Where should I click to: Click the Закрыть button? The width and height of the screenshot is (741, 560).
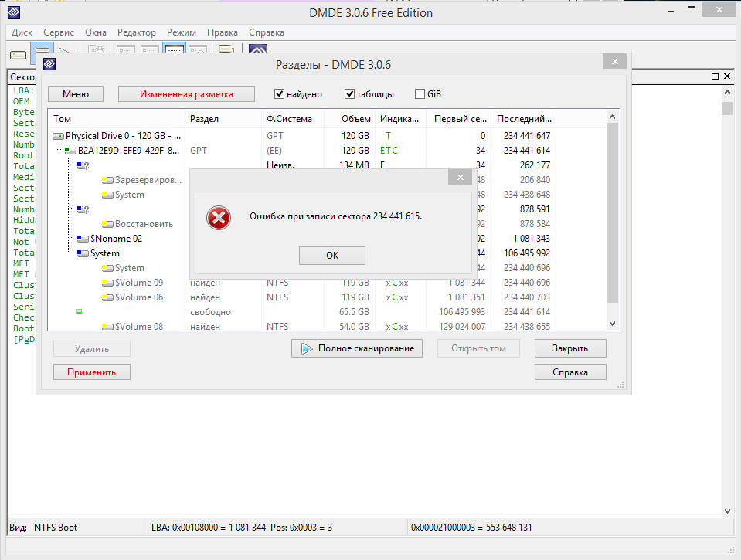570,348
